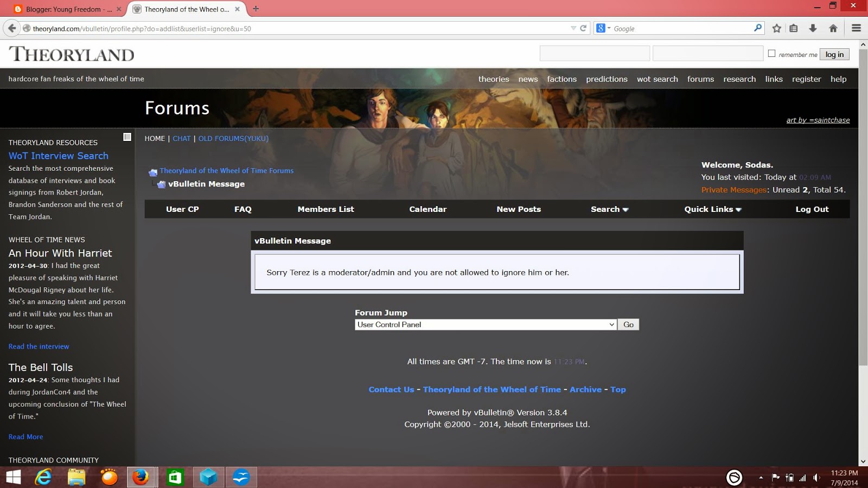Click Read More under The Bell Tolls

click(26, 436)
